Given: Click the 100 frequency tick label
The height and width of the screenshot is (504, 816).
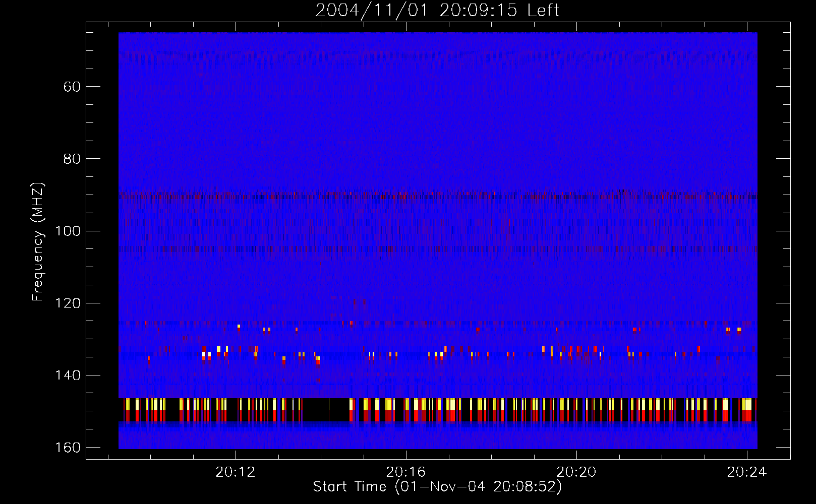Looking at the screenshot, I should (68, 231).
